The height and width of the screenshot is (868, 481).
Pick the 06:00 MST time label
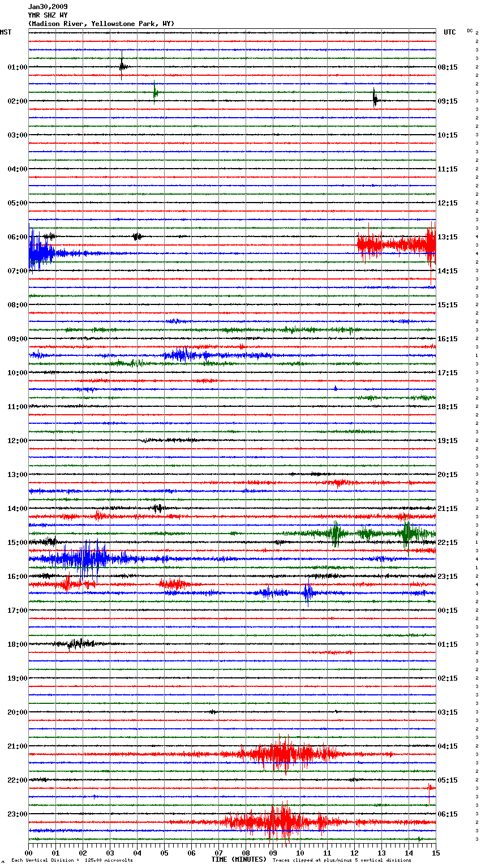18,237
